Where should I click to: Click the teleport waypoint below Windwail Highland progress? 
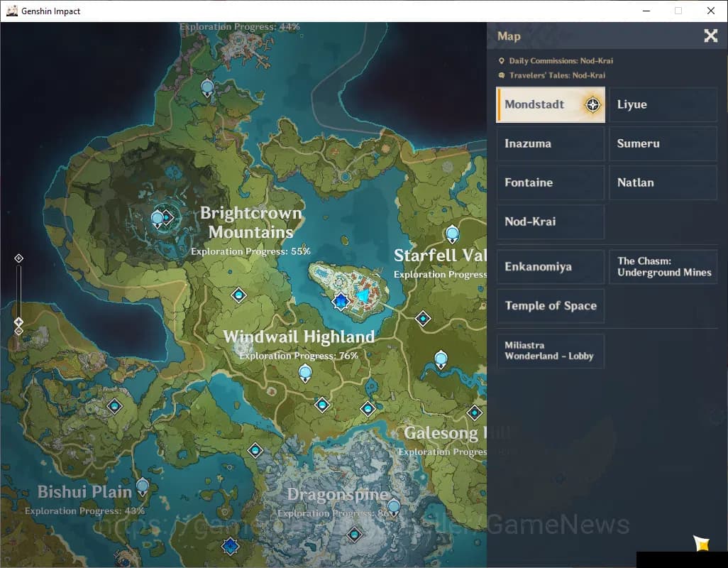coord(305,373)
